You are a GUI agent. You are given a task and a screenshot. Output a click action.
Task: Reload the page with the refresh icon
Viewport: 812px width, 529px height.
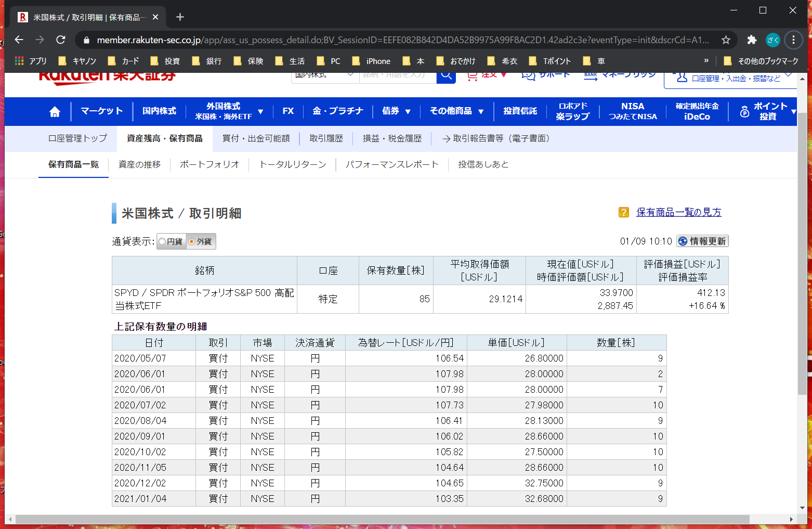[x=61, y=40]
